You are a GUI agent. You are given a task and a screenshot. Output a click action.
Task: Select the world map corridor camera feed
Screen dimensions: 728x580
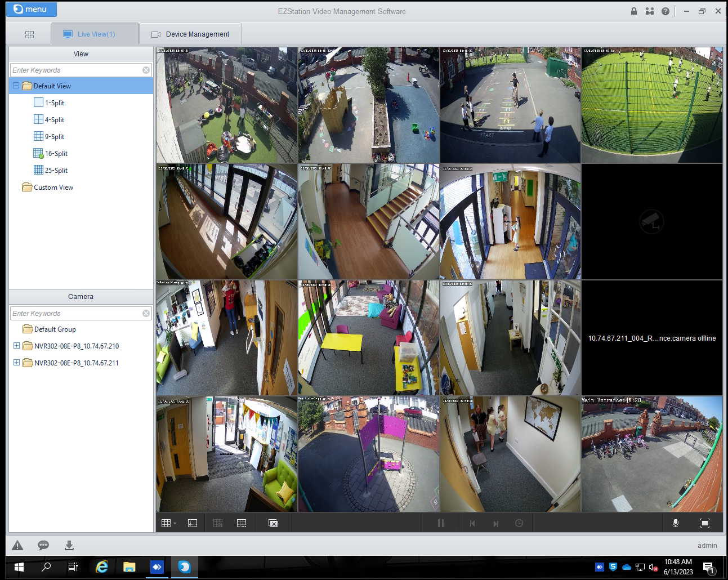coord(510,454)
